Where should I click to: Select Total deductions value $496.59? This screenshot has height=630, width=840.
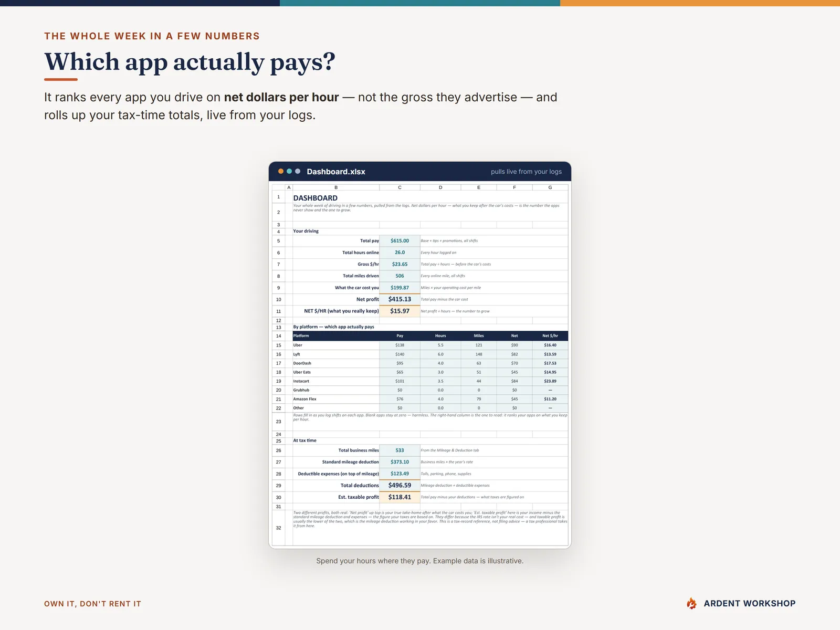[x=400, y=486]
